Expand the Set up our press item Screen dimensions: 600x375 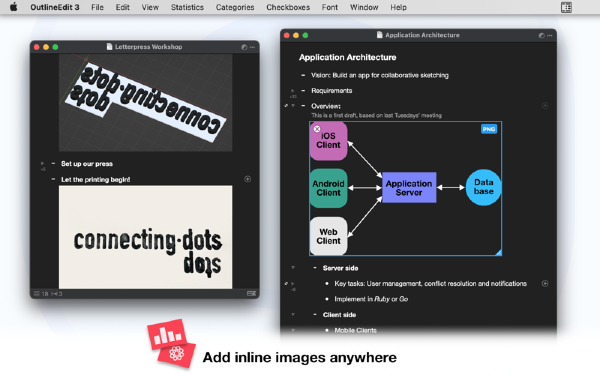pyautogui.click(x=42, y=164)
